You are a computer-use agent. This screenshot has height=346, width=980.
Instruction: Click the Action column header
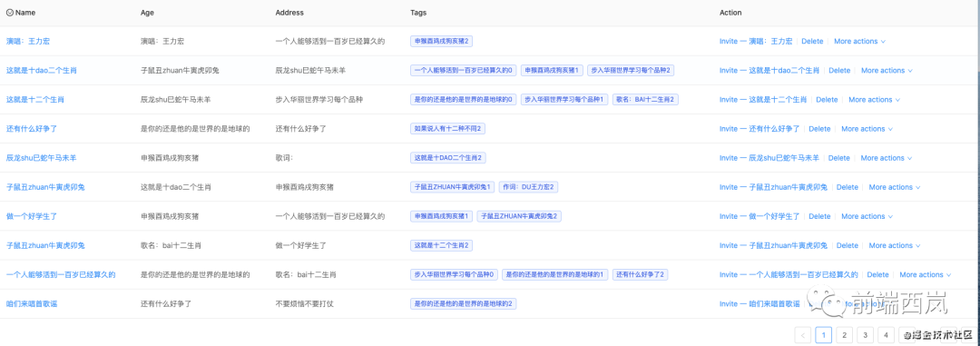[x=730, y=13]
